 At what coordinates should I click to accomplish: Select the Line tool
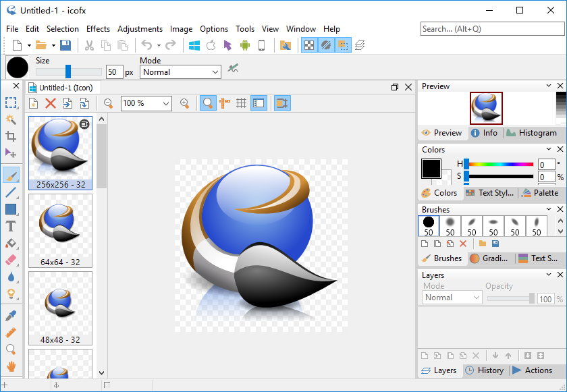11,192
